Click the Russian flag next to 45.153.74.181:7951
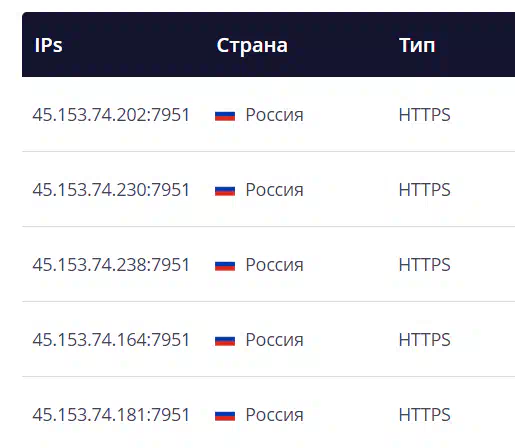Viewport: 515px width, 448px height. (x=225, y=416)
